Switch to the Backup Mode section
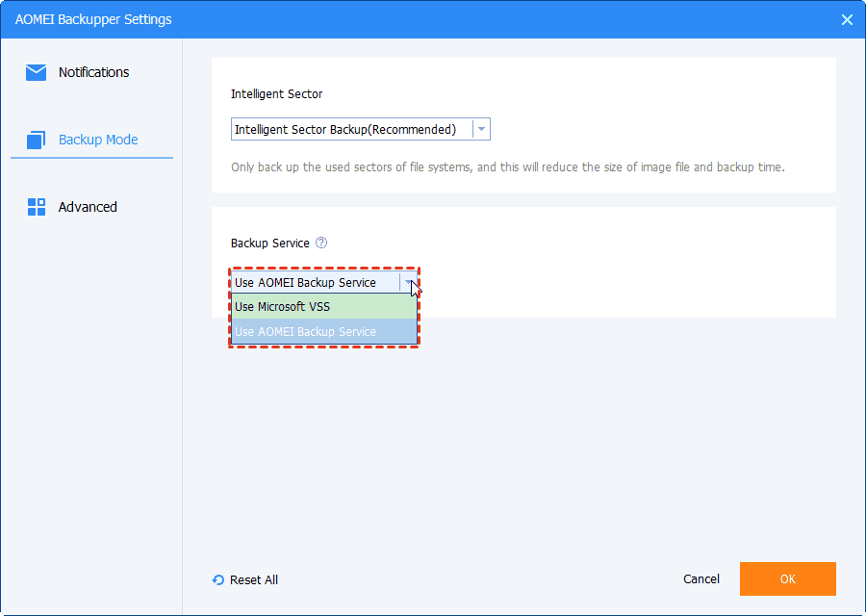866x616 pixels. [x=97, y=140]
